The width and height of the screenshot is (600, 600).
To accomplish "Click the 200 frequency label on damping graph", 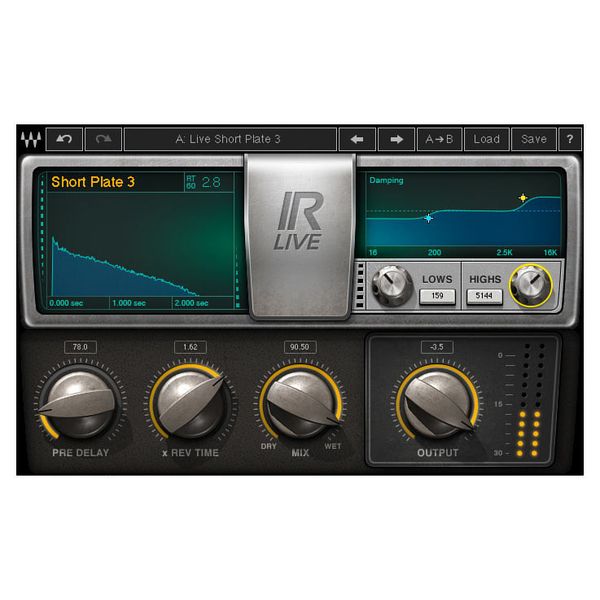I will pos(434,253).
